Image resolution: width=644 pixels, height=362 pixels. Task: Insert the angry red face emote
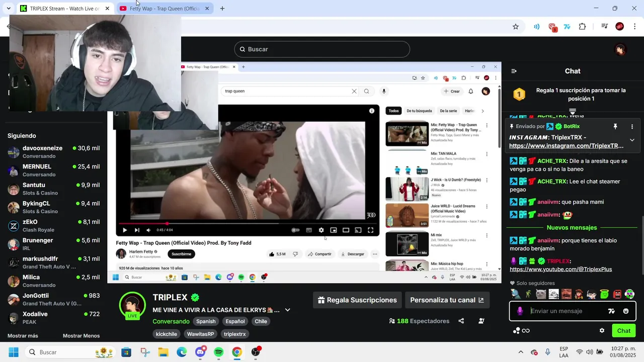(x=617, y=294)
